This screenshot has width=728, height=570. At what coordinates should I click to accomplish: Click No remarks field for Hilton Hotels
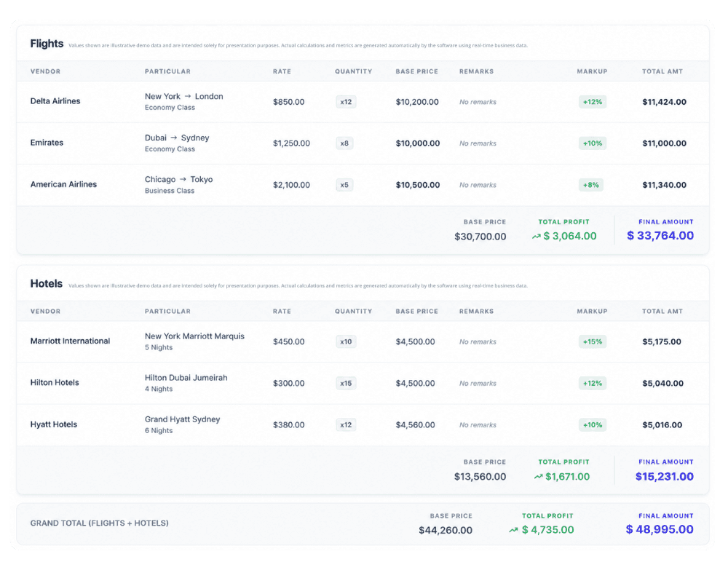(x=478, y=384)
